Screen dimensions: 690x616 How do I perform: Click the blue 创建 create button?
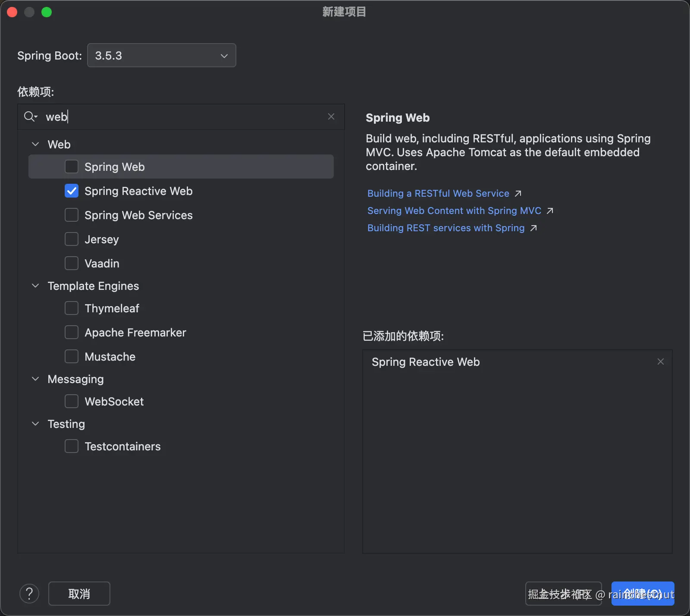[x=643, y=594]
